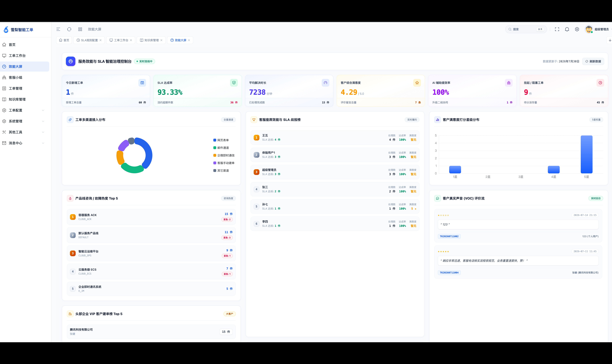
Task: Toggle 网页表单 series in the channel legend
Action: tap(221, 140)
